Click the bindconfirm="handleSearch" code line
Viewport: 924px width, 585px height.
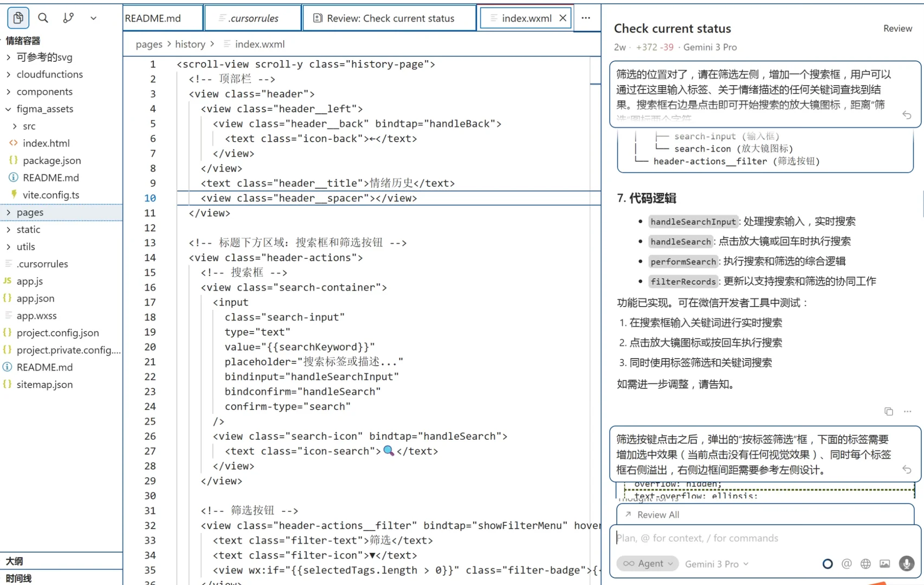tap(302, 392)
